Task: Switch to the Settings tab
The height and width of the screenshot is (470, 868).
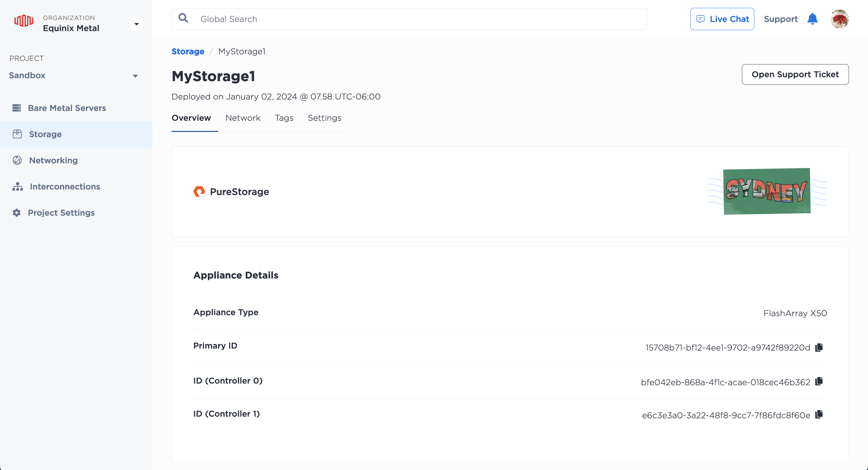Action: click(x=325, y=118)
